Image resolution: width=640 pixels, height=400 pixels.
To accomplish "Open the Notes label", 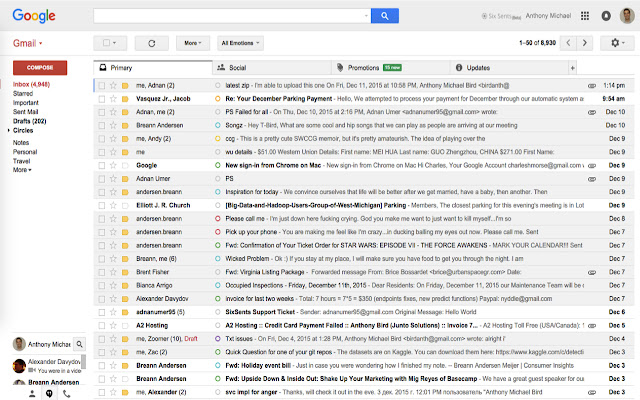I will coord(21,143).
